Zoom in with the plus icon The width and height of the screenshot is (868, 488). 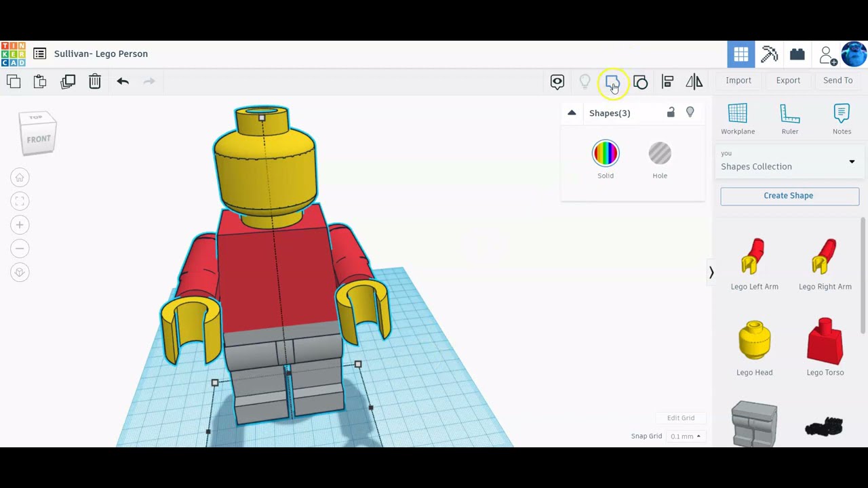coord(20,225)
